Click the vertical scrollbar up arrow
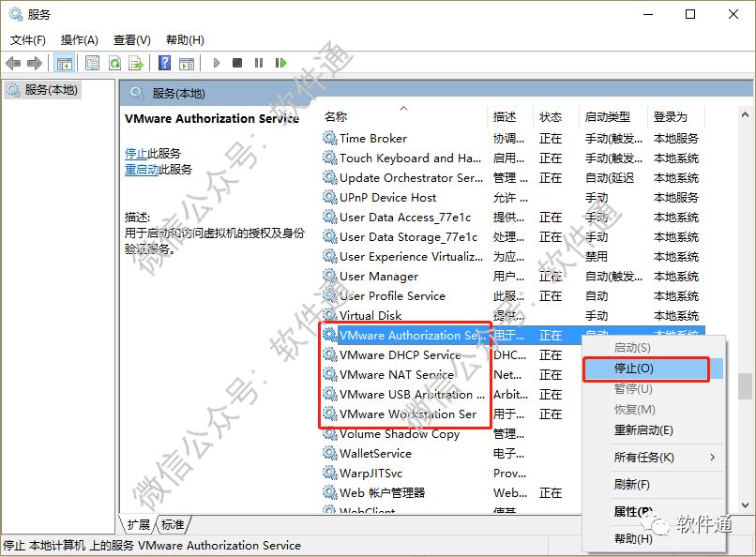Screen dimensions: 756x557 click(745, 114)
